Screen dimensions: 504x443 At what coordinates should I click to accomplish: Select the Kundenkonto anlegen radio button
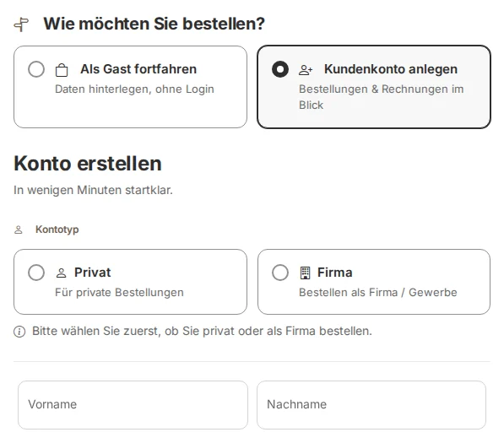point(280,69)
